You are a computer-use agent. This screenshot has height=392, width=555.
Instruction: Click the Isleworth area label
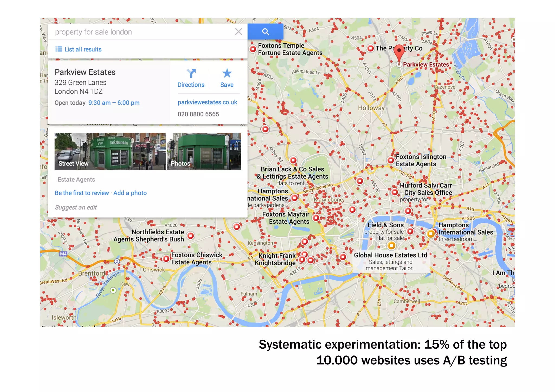point(64,317)
